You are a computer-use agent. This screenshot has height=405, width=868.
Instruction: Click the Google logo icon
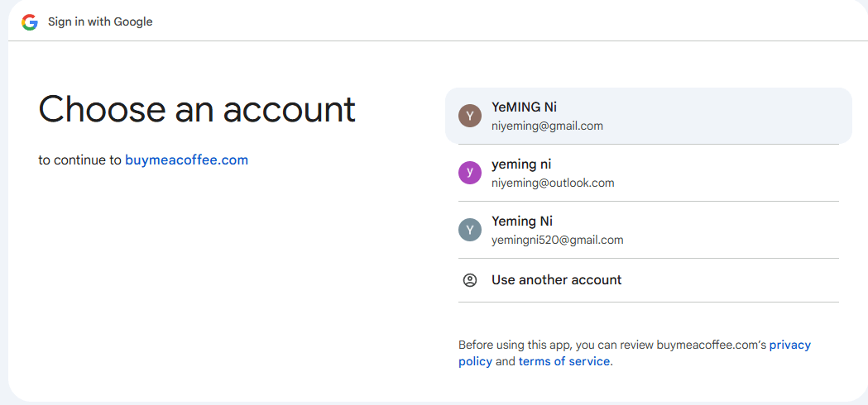[29, 22]
